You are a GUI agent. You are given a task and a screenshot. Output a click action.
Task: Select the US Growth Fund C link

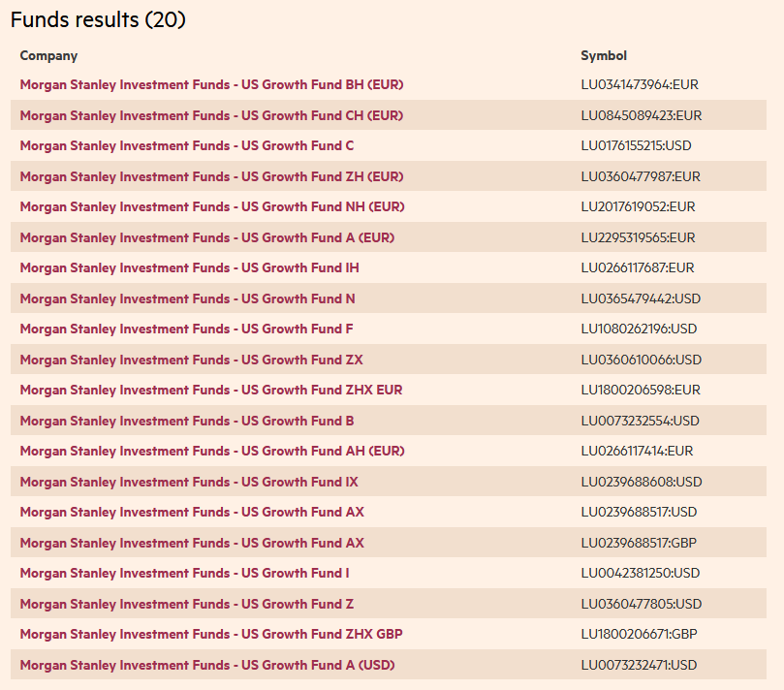[x=187, y=146]
